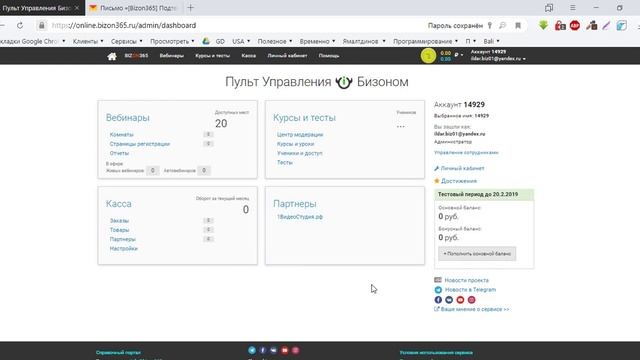The height and width of the screenshot is (360, 640).
Task: Open the Вебинары card heading
Action: point(128,118)
